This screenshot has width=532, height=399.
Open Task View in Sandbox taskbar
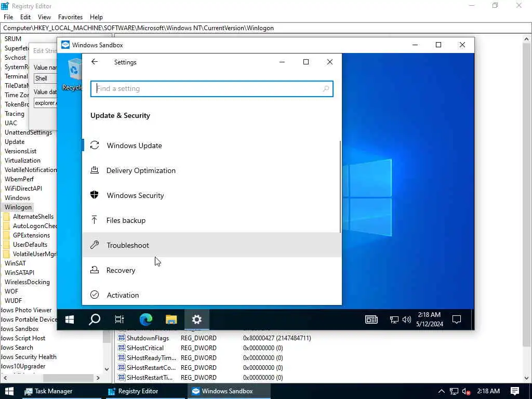[119, 320]
